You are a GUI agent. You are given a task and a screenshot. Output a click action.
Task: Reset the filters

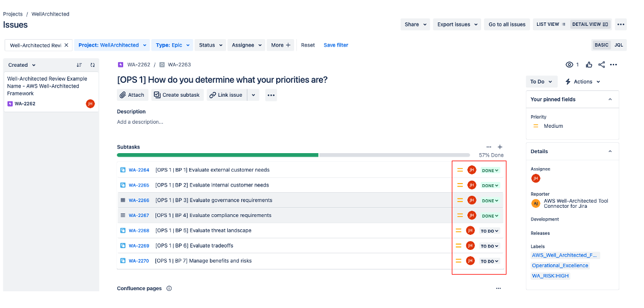click(308, 45)
